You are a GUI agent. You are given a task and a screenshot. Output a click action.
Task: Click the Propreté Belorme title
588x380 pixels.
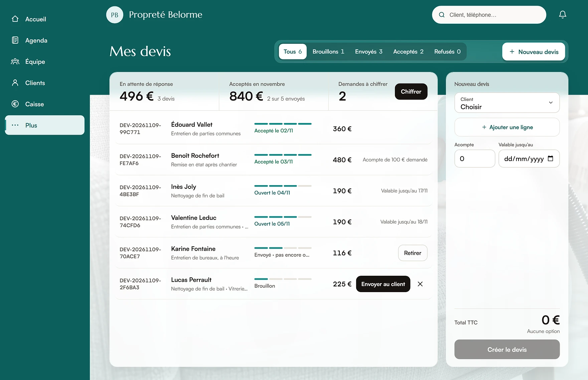pos(166,15)
